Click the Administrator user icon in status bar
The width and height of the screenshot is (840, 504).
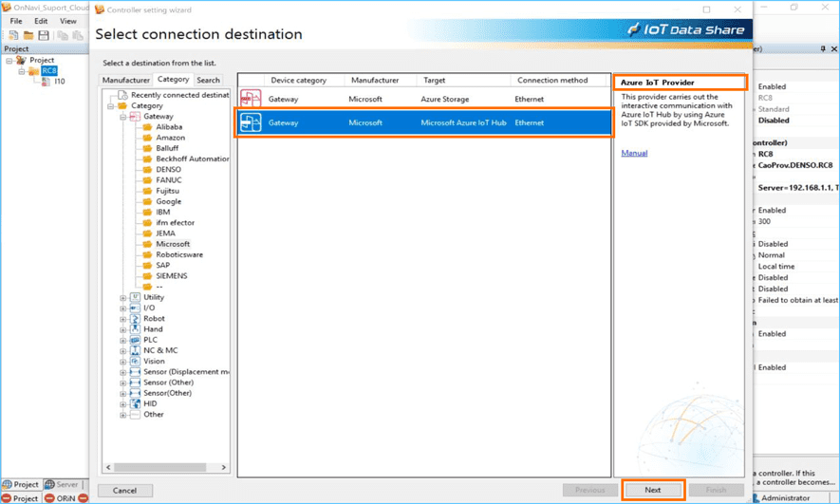(756, 498)
